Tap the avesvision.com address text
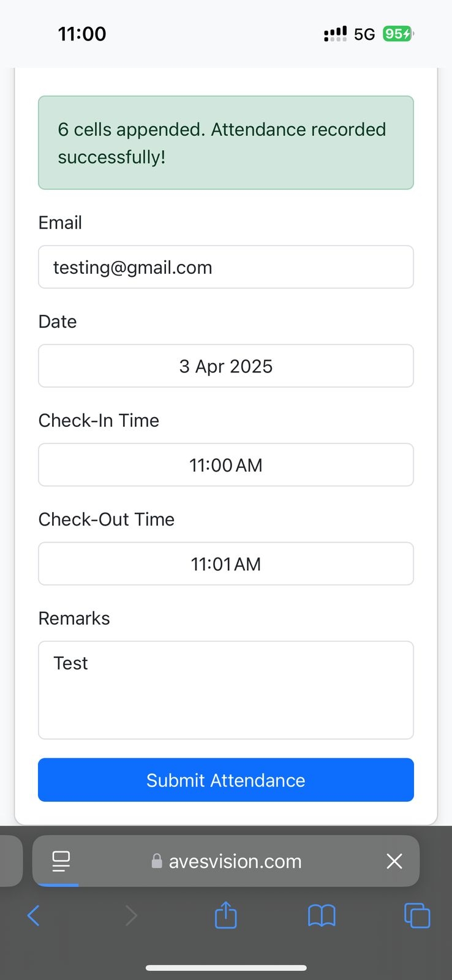Image resolution: width=452 pixels, height=980 pixels. tap(235, 861)
